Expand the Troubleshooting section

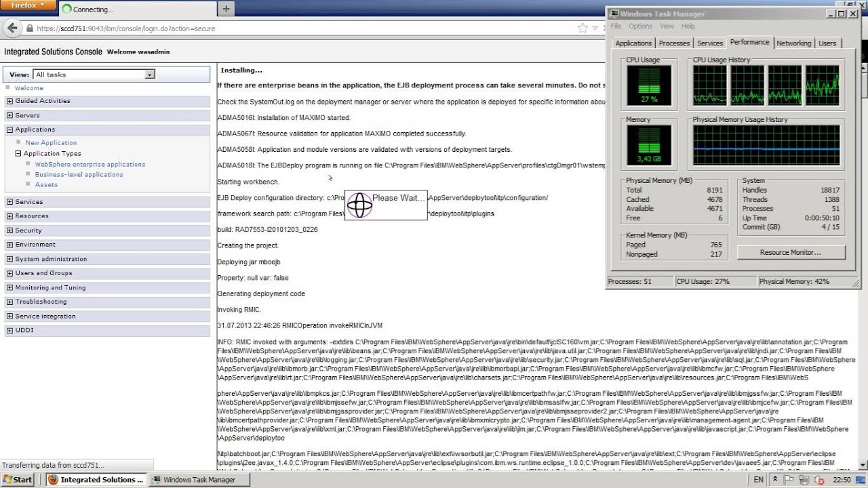[x=10, y=302]
